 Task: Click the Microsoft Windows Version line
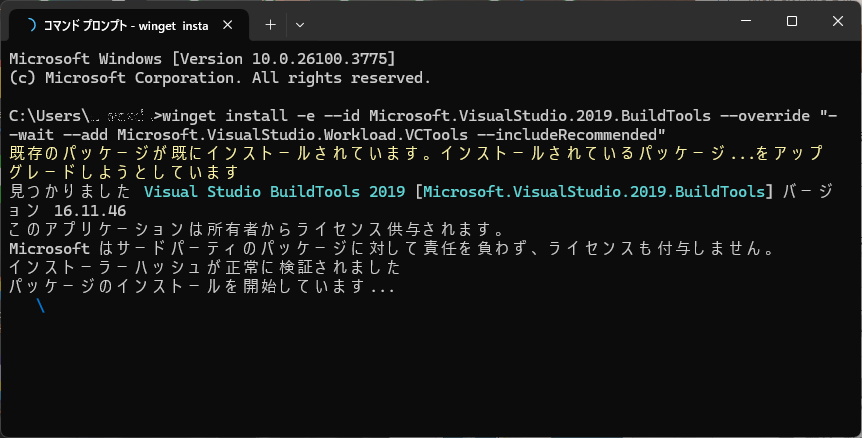pos(202,58)
